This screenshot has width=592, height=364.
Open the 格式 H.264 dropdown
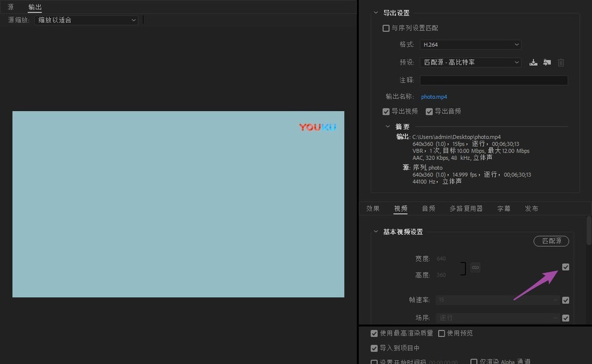[x=471, y=44]
